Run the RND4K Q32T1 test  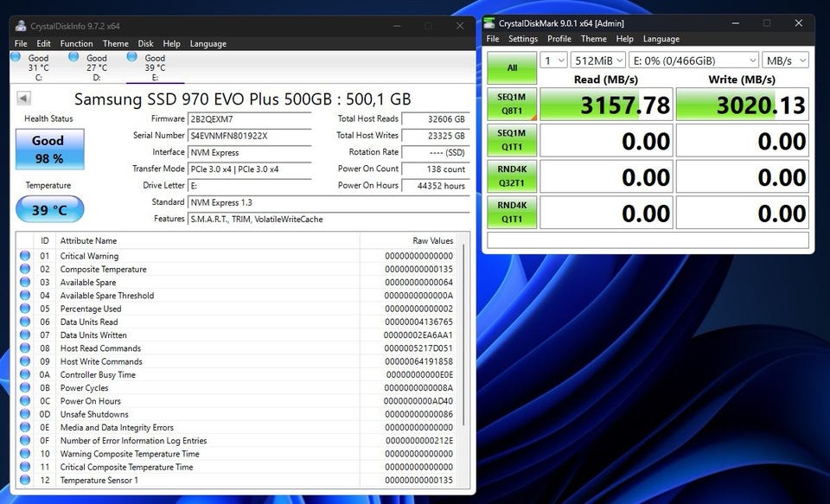point(512,176)
